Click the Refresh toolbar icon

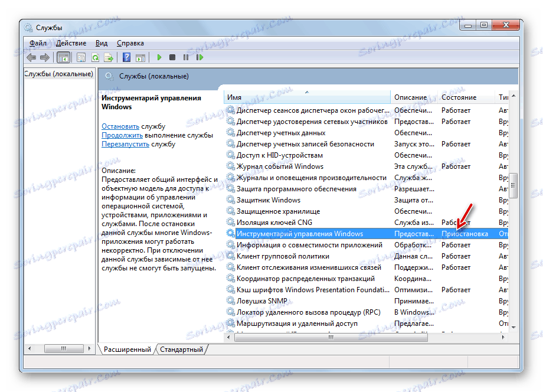point(95,57)
